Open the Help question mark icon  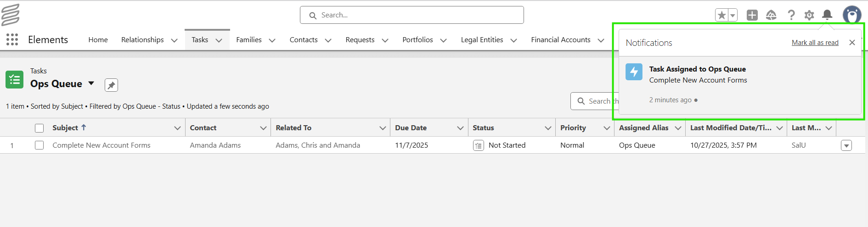pyautogui.click(x=791, y=15)
